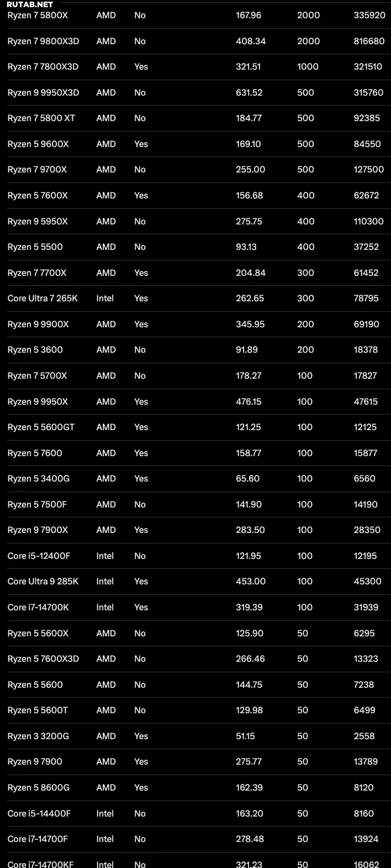Select the Ryzen 3 3200G name cell
The image size is (391, 868).
click(38, 736)
